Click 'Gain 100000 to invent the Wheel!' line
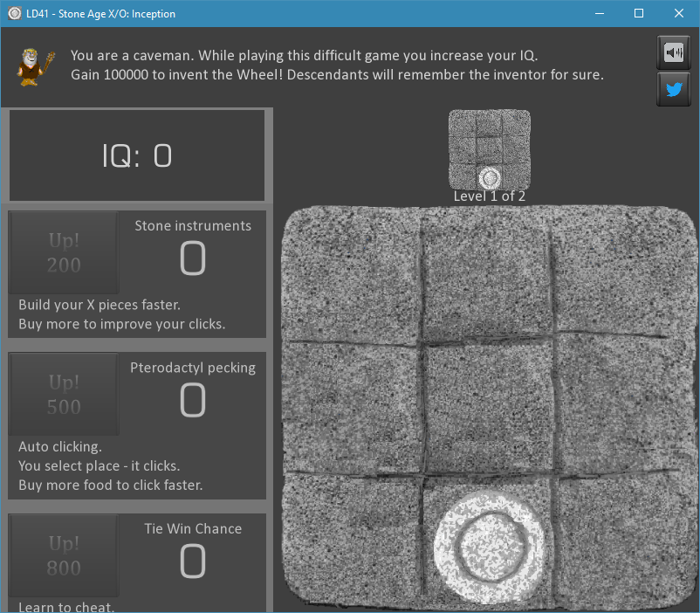 click(x=337, y=74)
